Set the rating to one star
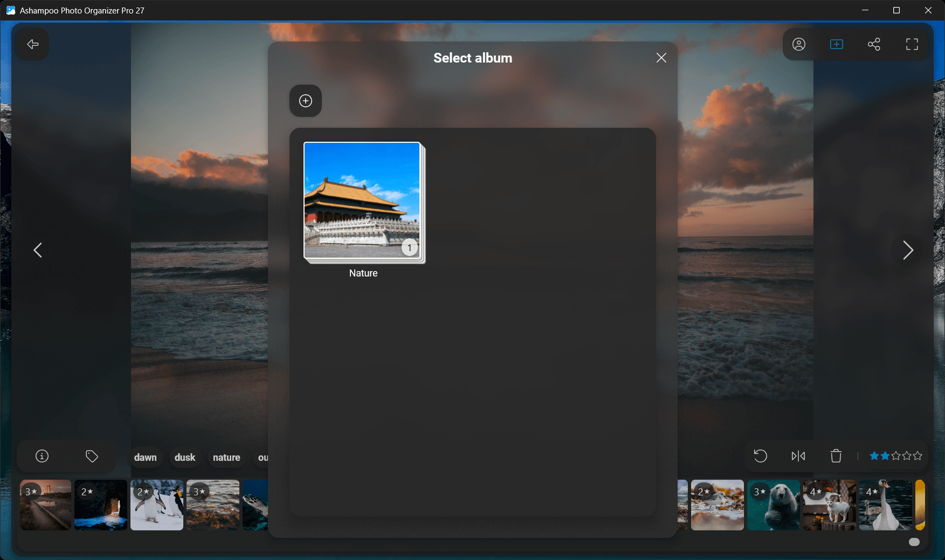945x560 pixels. tap(874, 456)
